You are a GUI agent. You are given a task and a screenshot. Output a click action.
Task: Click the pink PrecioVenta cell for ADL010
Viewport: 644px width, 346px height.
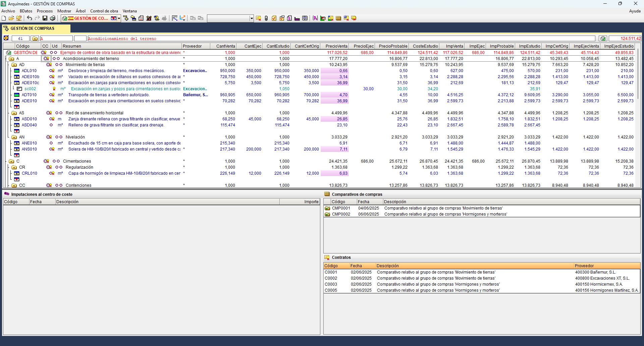334,71
